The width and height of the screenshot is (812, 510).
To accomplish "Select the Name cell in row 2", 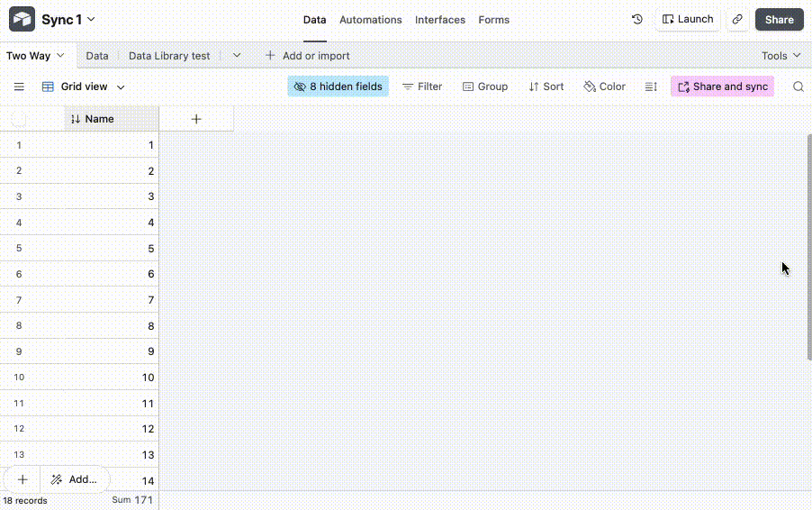I will 112,170.
